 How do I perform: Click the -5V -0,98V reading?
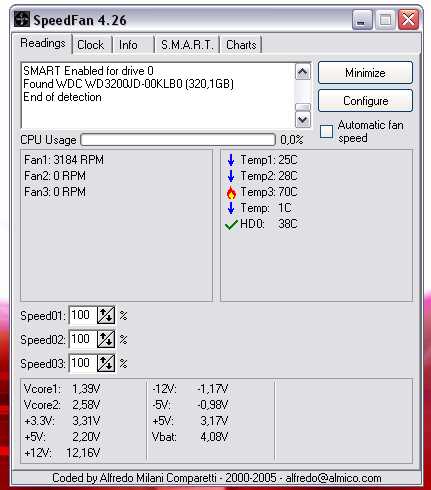click(190, 405)
